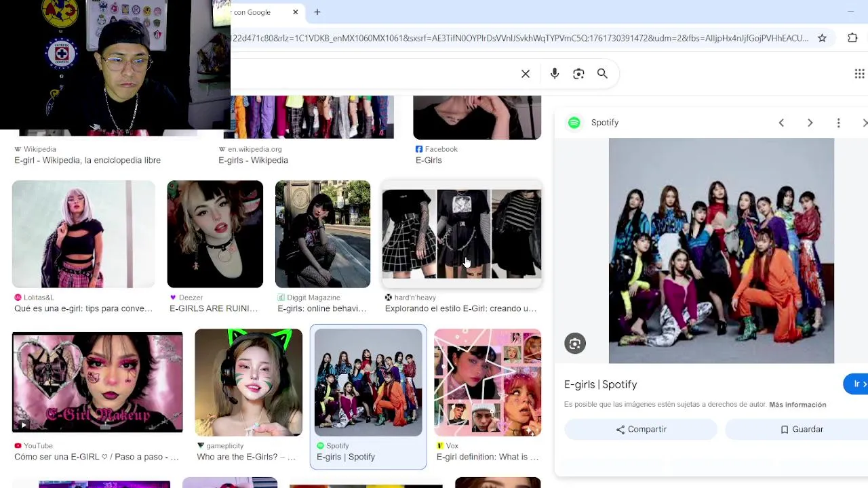Clear the search box with X

click(x=526, y=74)
